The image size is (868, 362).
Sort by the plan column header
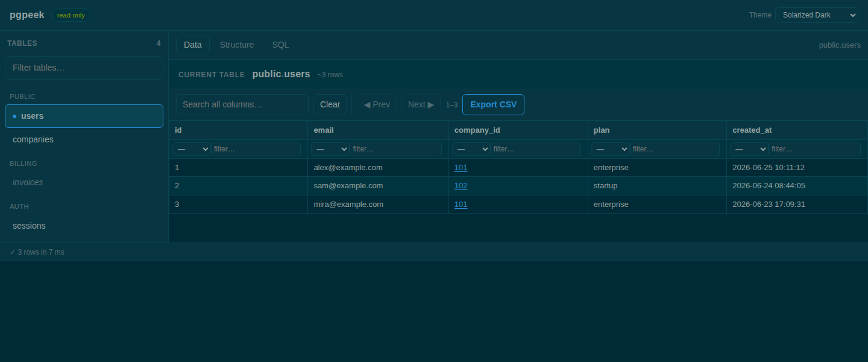coord(657,130)
